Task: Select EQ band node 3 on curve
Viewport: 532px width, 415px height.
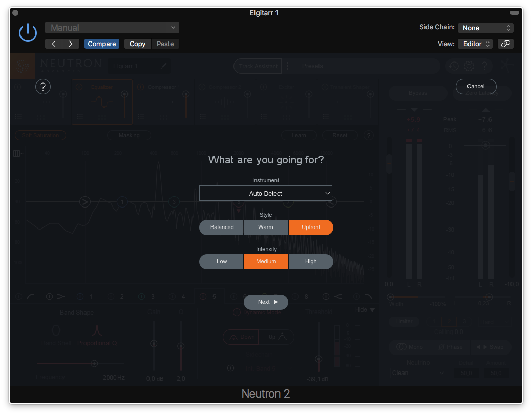Action: 174,202
